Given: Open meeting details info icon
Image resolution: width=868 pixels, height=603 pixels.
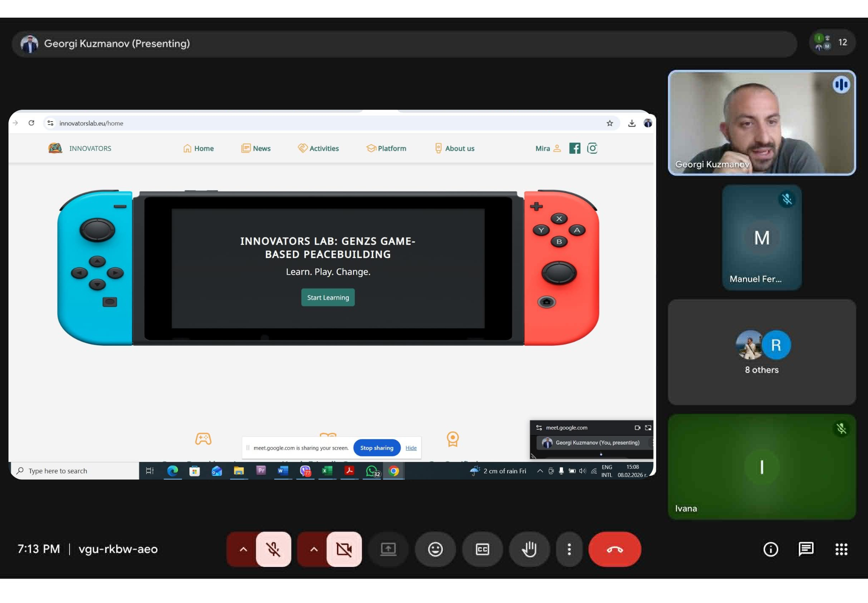Looking at the screenshot, I should pos(771,549).
